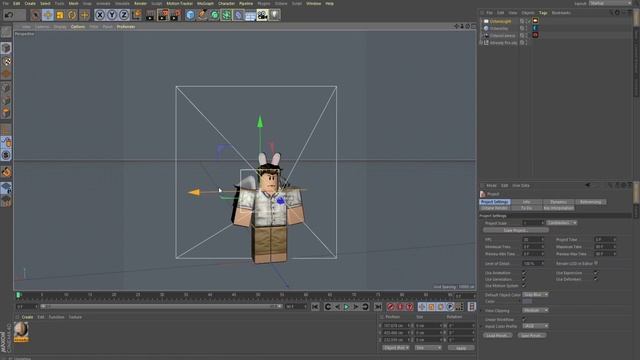Switch to the Dynamics tab
640x360 pixels.
tap(558, 202)
